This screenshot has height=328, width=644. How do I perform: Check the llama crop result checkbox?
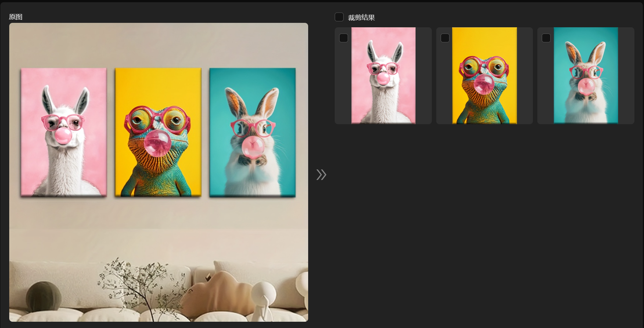point(344,38)
